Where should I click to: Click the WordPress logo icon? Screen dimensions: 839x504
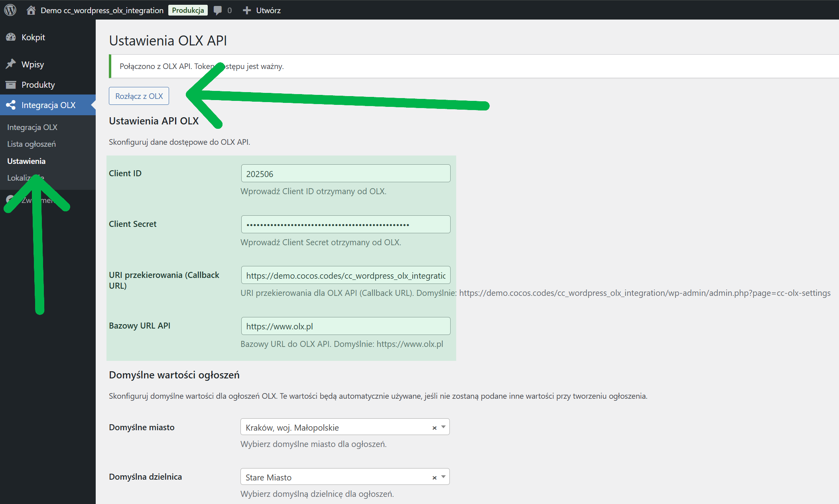point(10,10)
